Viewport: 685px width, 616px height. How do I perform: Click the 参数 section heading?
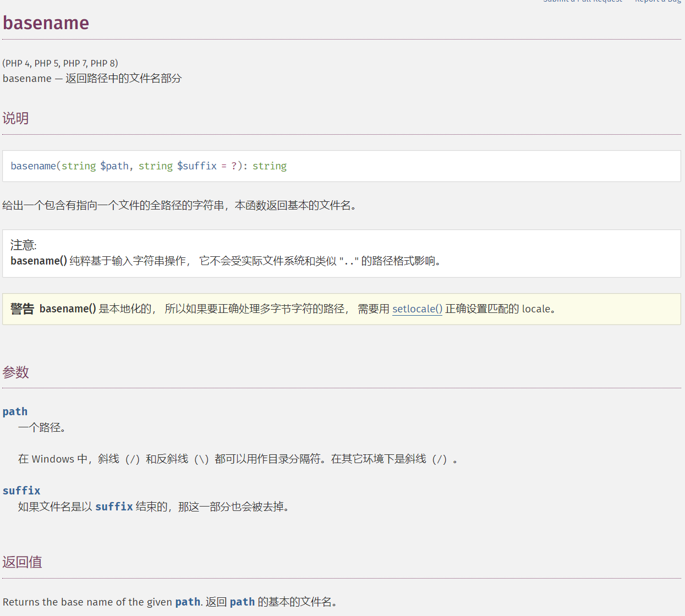pyautogui.click(x=15, y=372)
